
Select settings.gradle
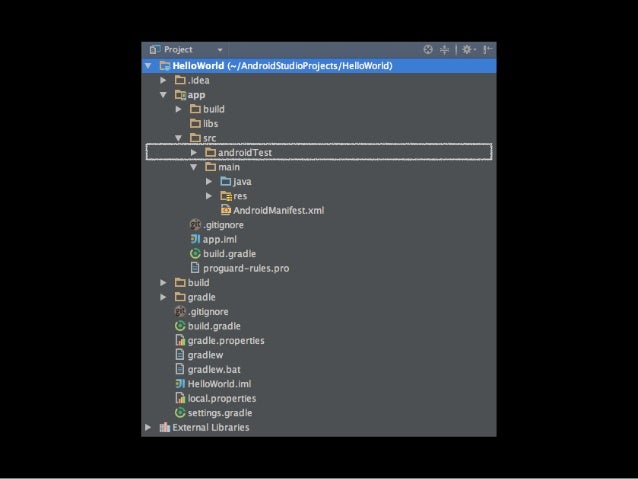pos(220,413)
